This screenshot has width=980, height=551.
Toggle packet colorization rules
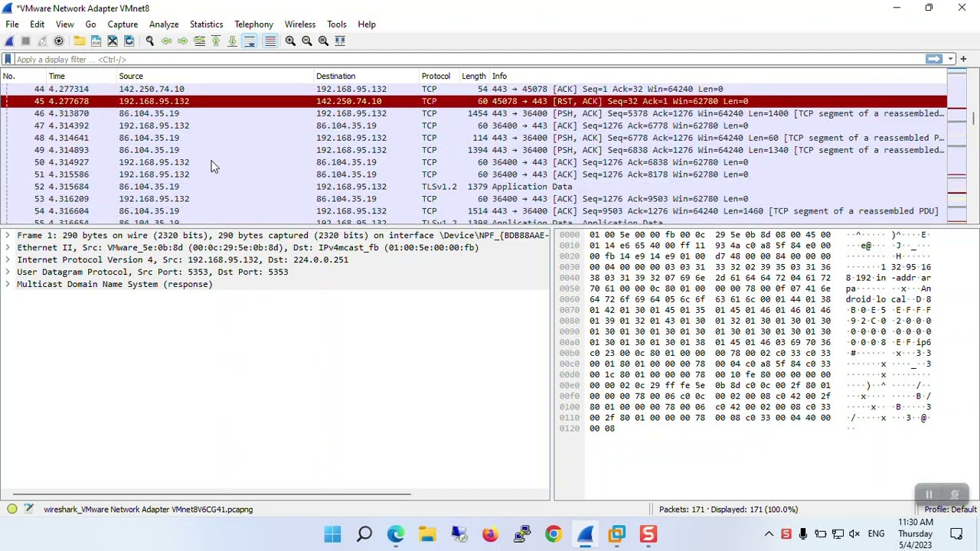pyautogui.click(x=270, y=41)
